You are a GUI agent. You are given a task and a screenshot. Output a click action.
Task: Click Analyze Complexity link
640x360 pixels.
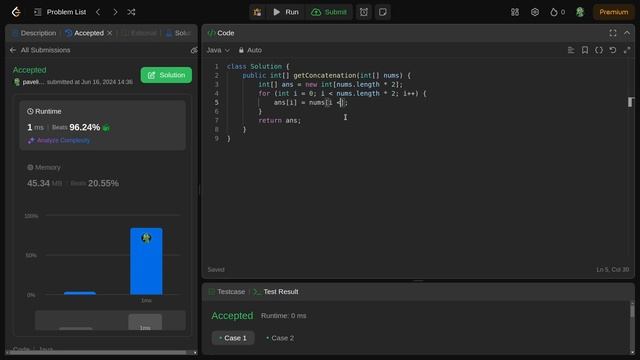(59, 140)
